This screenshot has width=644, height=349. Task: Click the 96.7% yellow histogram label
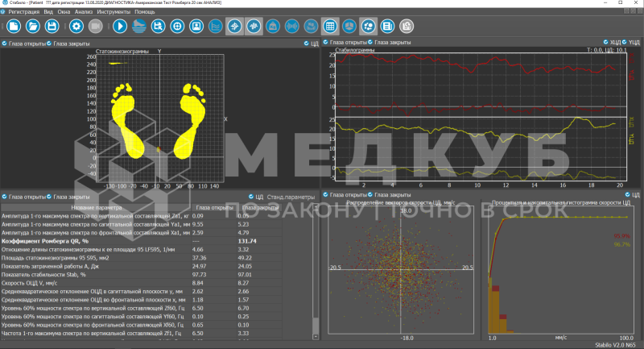coord(621,244)
